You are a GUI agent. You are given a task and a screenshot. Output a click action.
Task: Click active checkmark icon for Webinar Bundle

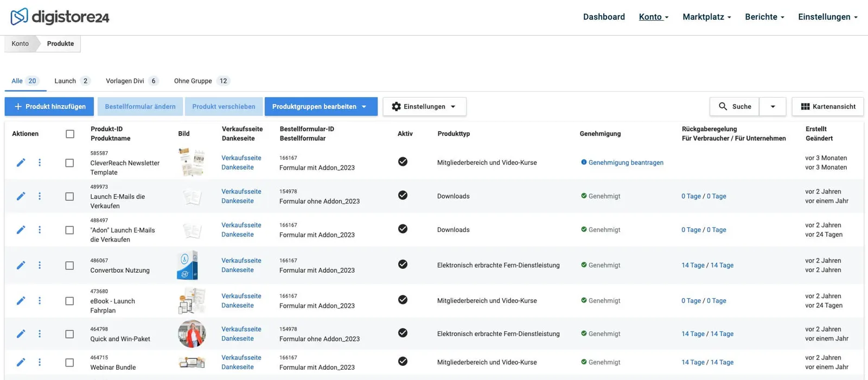403,361
